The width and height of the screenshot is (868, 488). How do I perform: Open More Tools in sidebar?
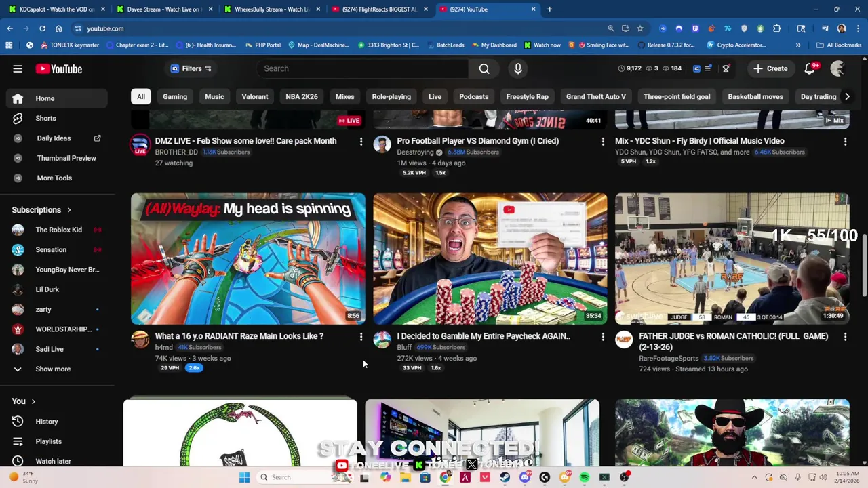pos(57,178)
